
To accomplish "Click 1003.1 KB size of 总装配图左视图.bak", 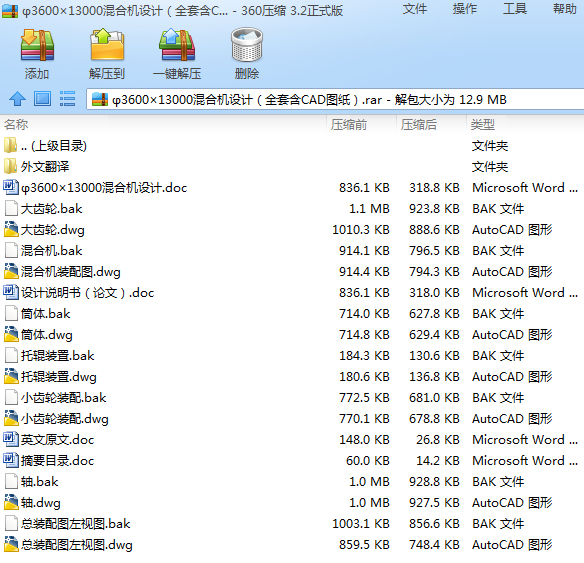I will (x=361, y=524).
